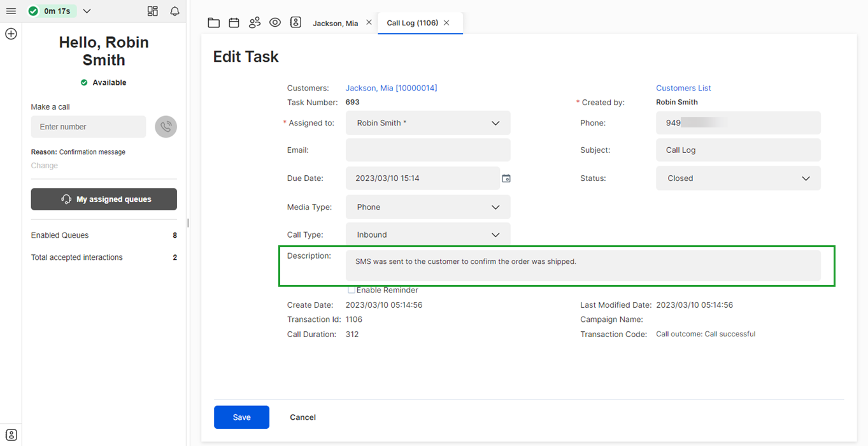Expand the agent status timer dropdown

tap(87, 11)
